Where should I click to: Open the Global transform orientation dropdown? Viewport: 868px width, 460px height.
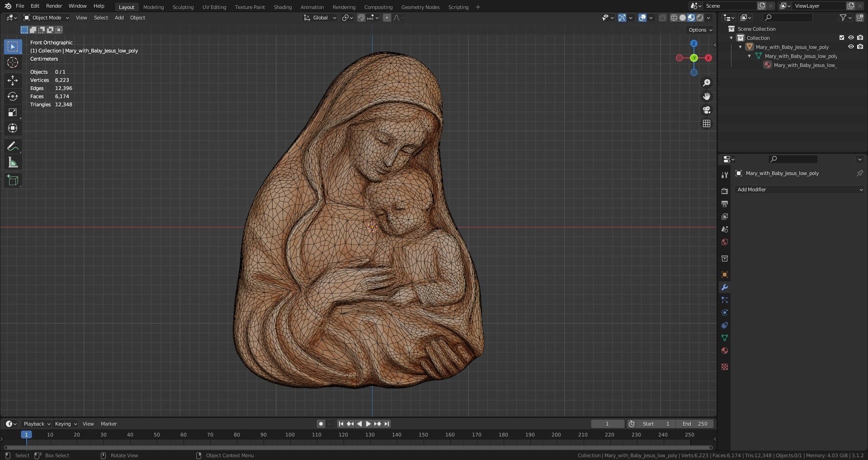point(320,18)
